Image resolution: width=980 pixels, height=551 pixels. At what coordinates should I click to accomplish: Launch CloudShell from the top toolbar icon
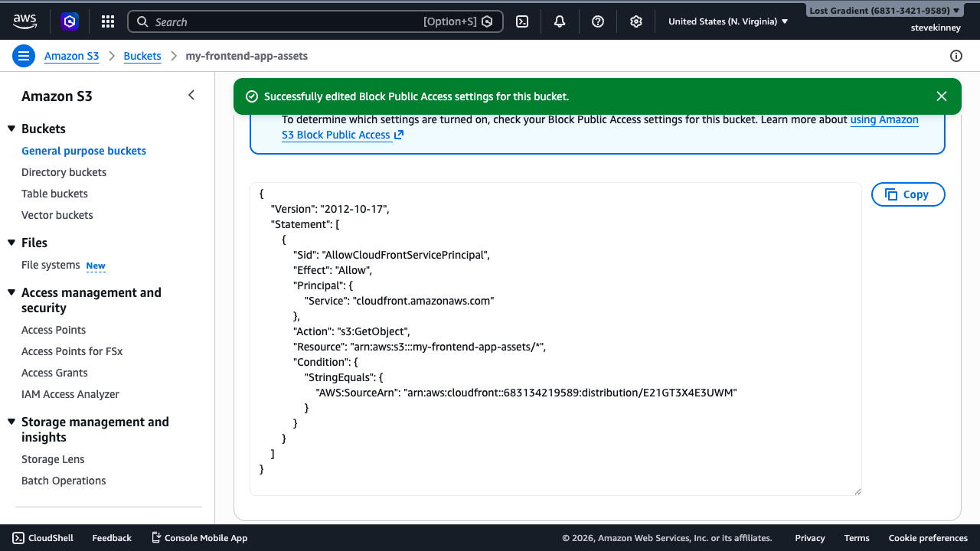pos(522,21)
